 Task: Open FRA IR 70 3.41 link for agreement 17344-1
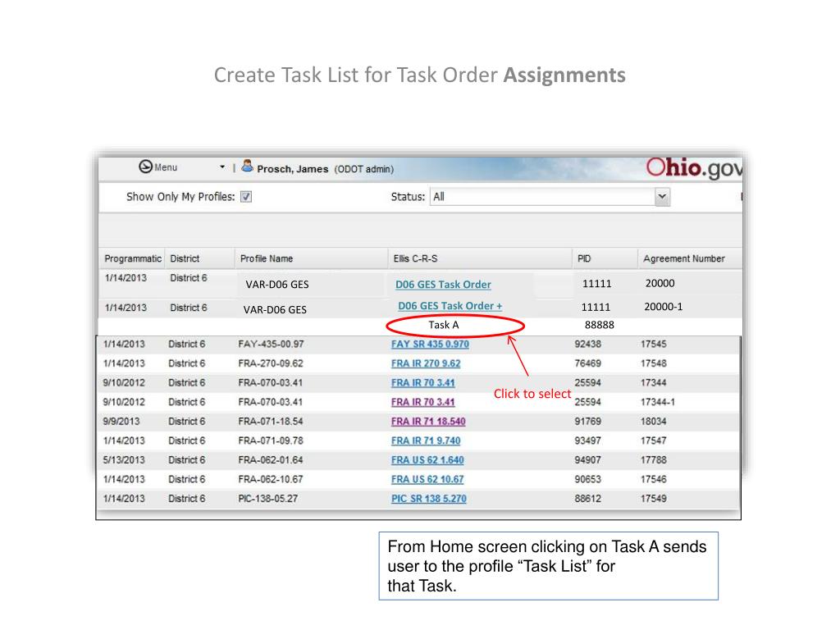[x=422, y=402]
